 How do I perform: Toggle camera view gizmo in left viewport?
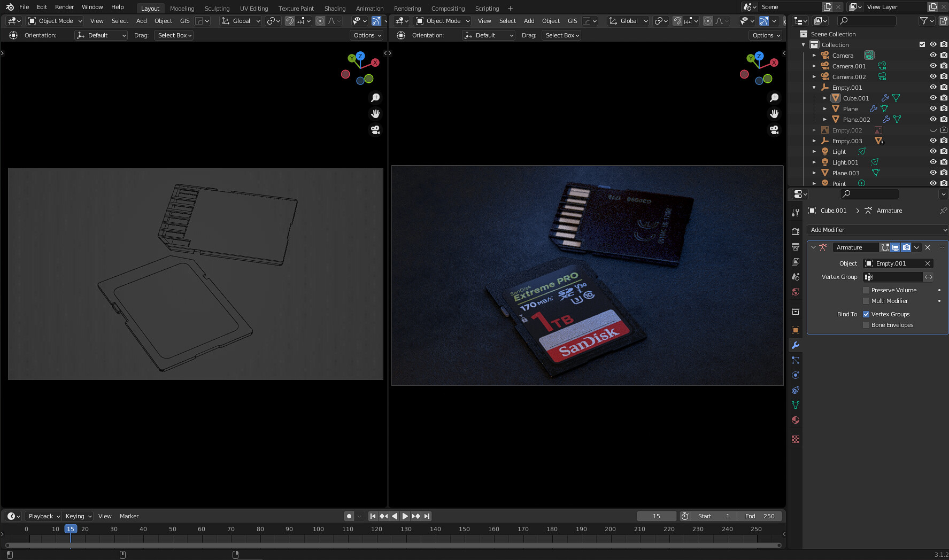click(375, 130)
